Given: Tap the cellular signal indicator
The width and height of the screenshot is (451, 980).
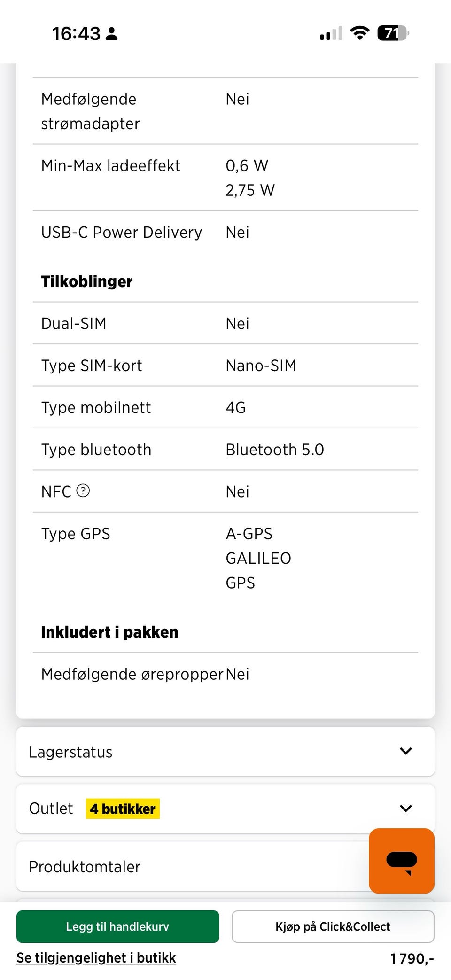Looking at the screenshot, I should (x=329, y=32).
